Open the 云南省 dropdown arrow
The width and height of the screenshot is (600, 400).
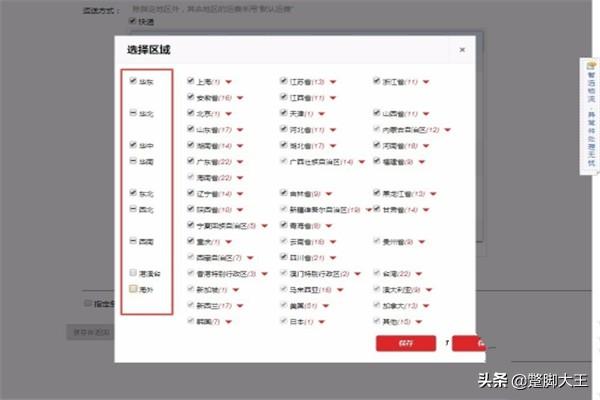coord(333,242)
